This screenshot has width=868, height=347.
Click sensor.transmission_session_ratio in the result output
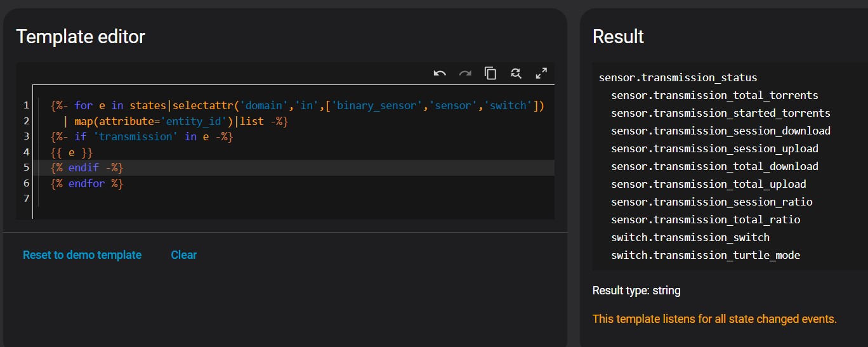[x=711, y=202]
